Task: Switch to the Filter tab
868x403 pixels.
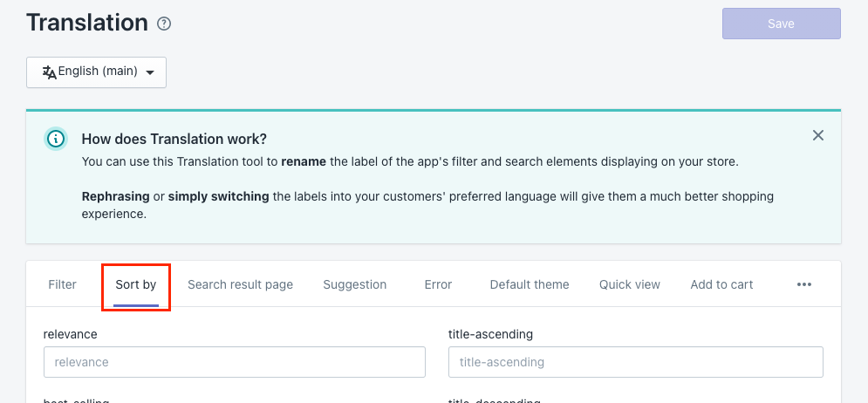Action: click(63, 284)
